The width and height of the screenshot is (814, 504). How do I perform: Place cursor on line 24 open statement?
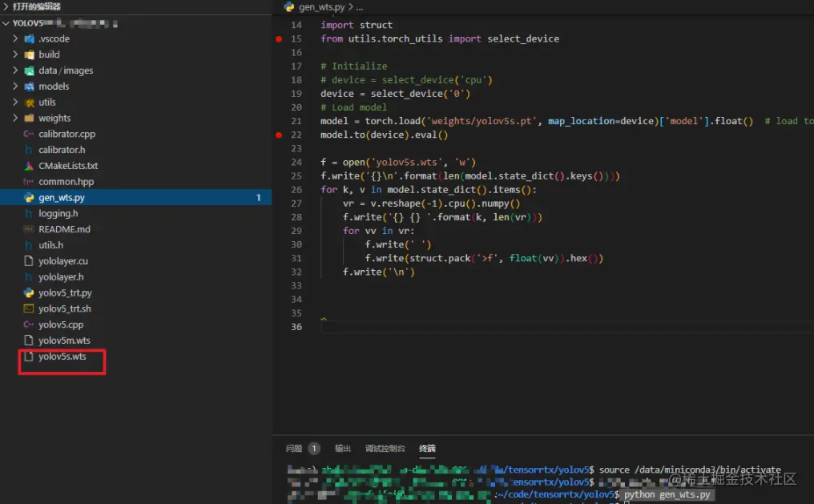398,163
